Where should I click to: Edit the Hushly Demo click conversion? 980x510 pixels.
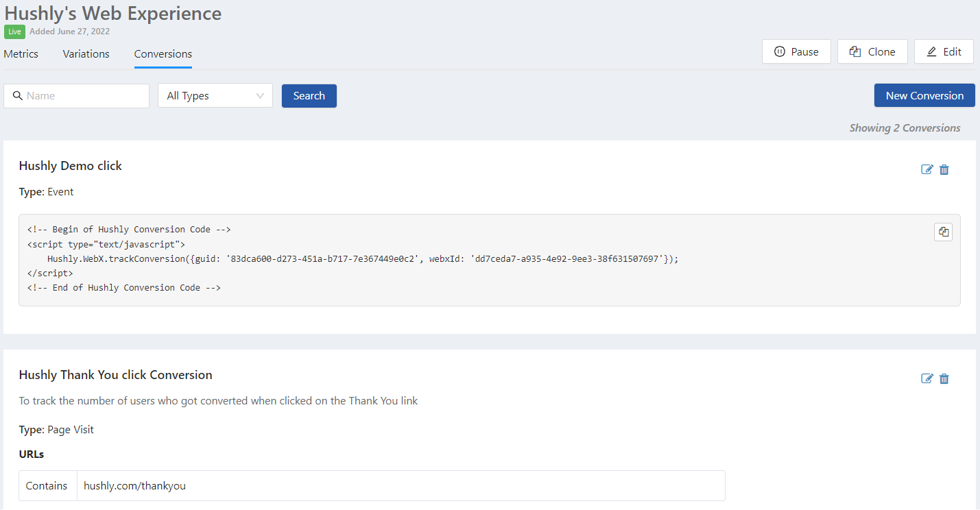(x=927, y=169)
